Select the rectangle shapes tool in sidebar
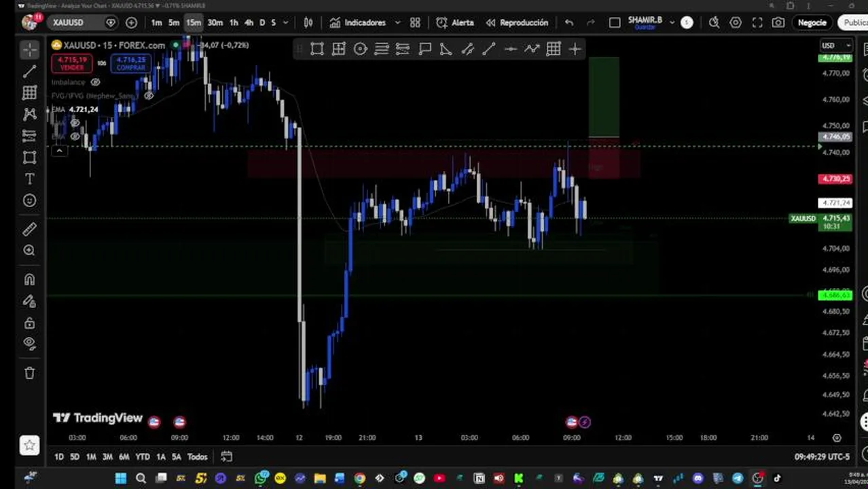The image size is (868, 489). (29, 158)
